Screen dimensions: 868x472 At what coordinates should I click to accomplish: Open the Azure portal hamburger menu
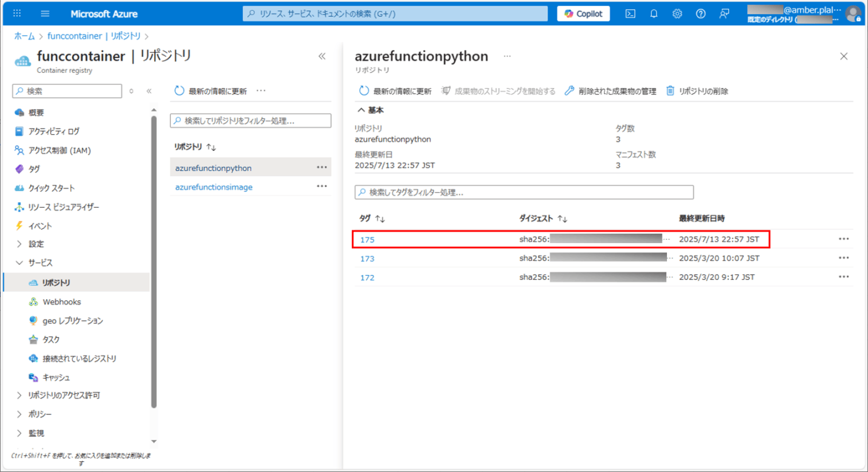point(45,13)
